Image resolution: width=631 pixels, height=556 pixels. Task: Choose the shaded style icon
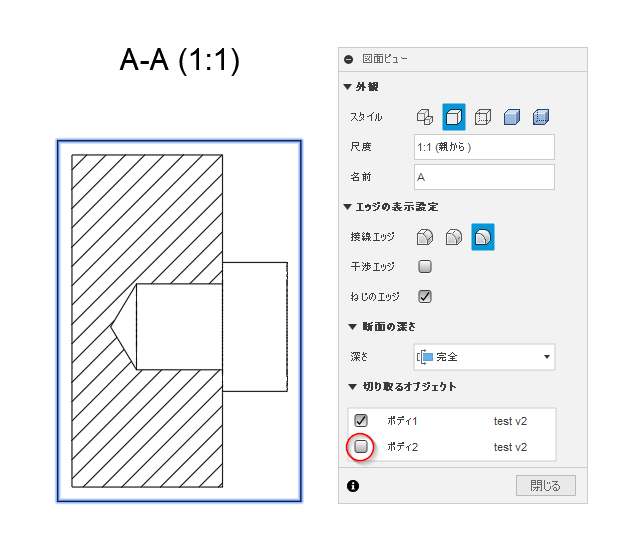(512, 117)
